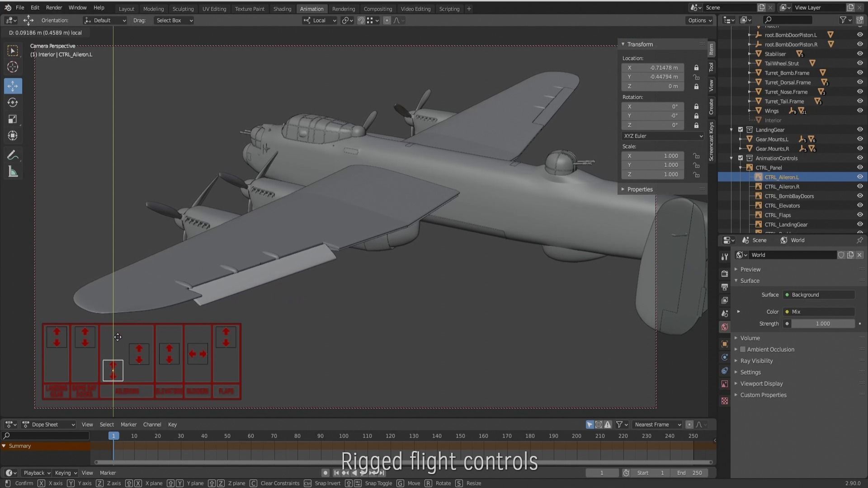The height and width of the screenshot is (488, 868).
Task: Open the Render menu in the top bar
Action: pyautogui.click(x=54, y=8)
